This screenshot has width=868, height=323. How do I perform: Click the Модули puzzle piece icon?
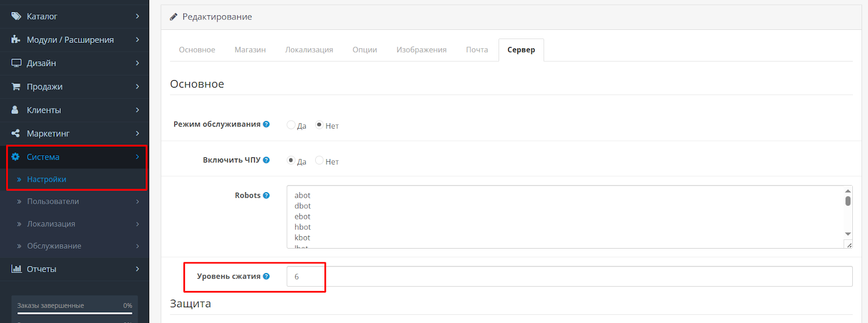click(16, 40)
